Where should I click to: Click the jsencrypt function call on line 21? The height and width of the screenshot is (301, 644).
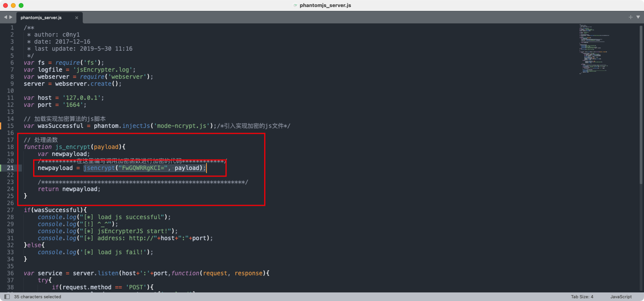coord(99,168)
